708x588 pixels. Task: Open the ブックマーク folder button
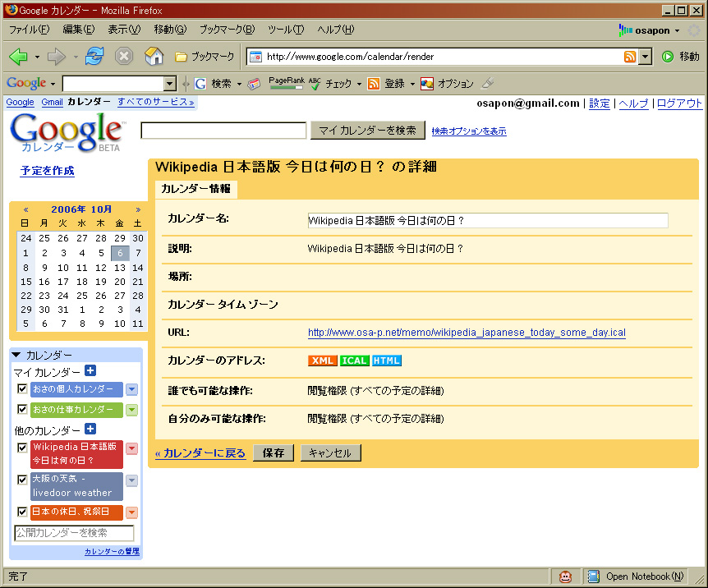pyautogui.click(x=205, y=57)
